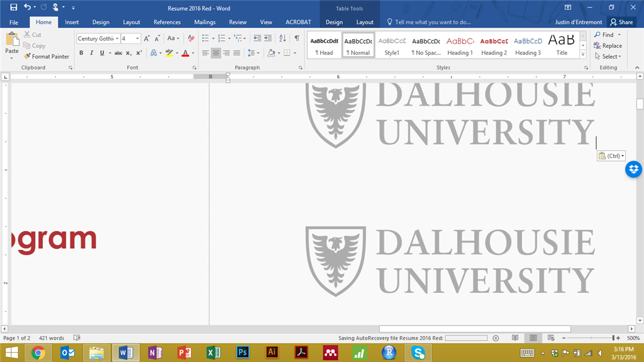Switch to Read Mode view

click(515, 337)
